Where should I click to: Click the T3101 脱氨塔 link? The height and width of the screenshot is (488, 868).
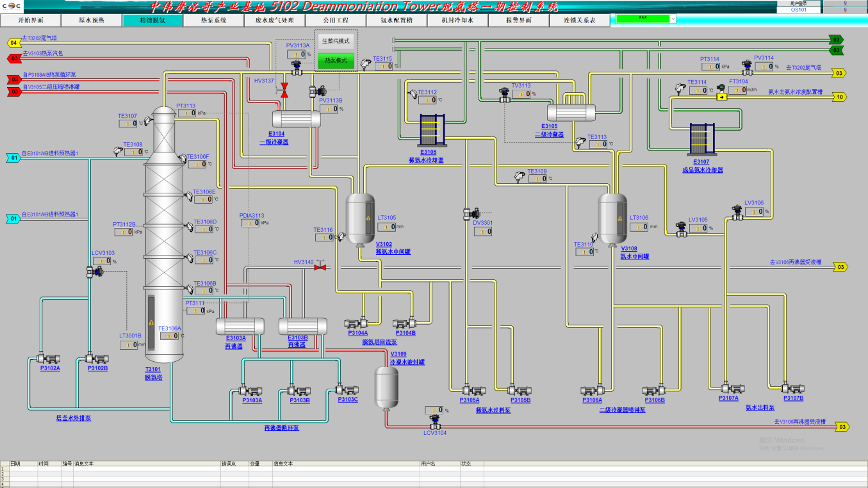click(154, 374)
